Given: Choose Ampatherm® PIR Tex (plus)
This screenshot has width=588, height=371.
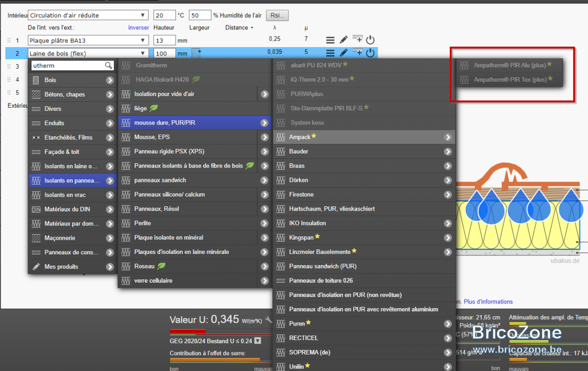Looking at the screenshot, I should (x=510, y=79).
